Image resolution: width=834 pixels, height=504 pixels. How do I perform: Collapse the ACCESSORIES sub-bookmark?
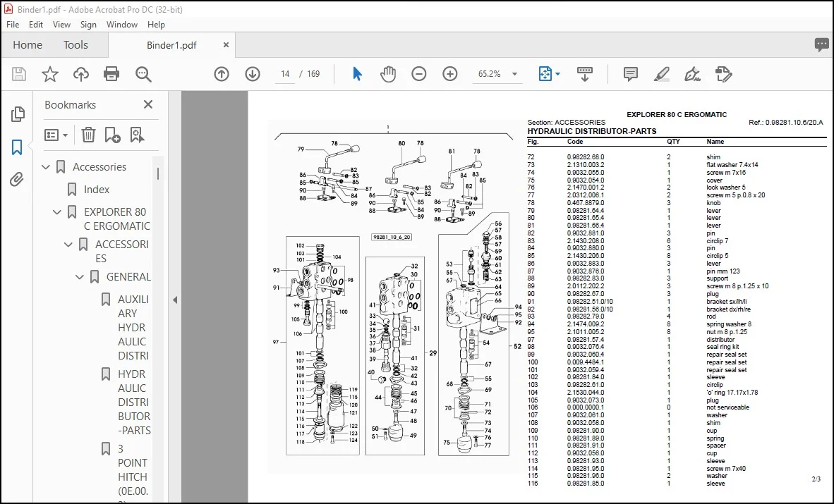[x=68, y=245]
